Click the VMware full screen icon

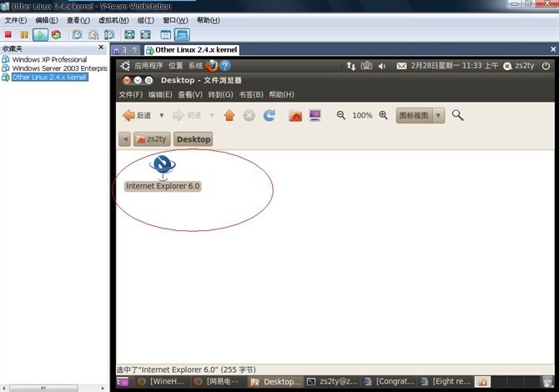click(129, 34)
